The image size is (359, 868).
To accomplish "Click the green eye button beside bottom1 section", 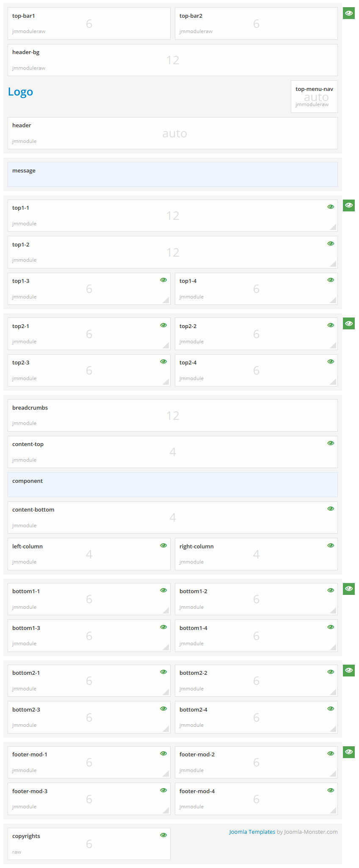I will coord(348,589).
